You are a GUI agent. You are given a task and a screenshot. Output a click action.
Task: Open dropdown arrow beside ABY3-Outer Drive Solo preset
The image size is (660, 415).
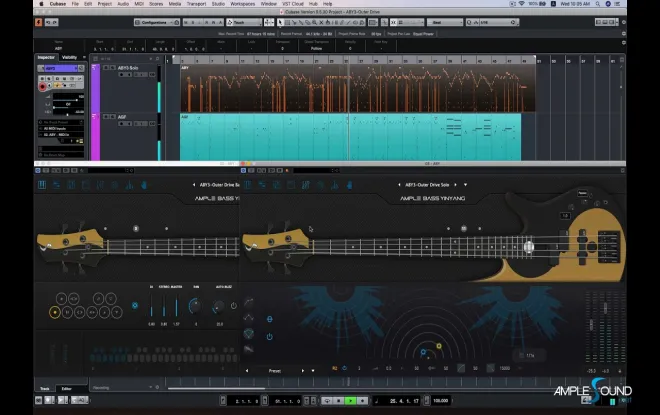click(x=465, y=185)
